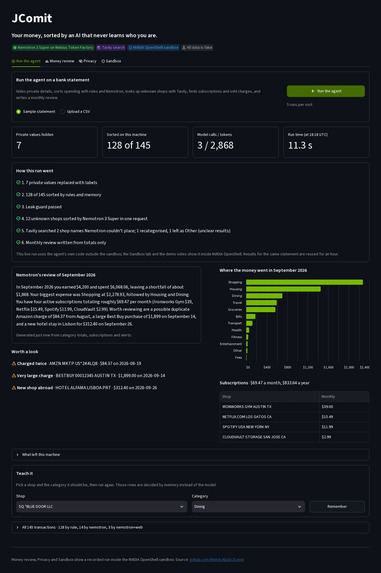
Task: Click the Groceries bar in the chart
Action: click(x=261, y=310)
